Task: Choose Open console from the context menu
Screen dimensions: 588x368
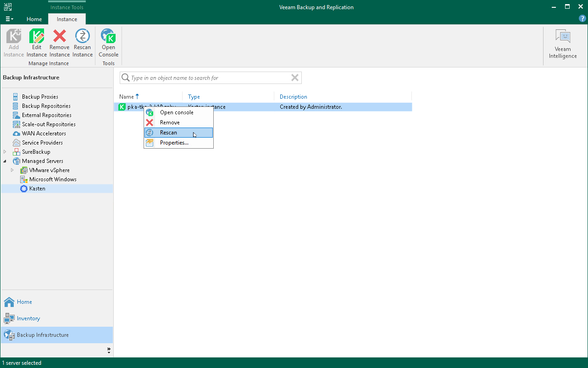Action: point(178,112)
